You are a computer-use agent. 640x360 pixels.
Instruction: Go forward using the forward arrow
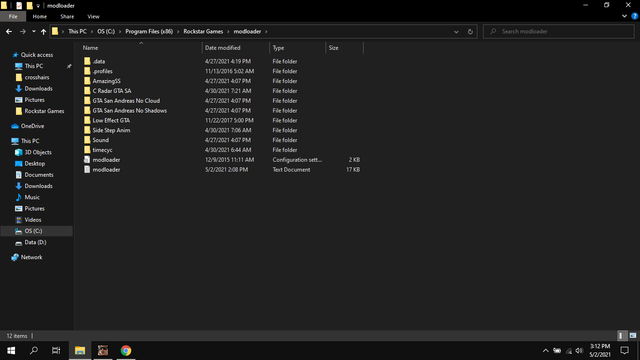click(x=22, y=31)
